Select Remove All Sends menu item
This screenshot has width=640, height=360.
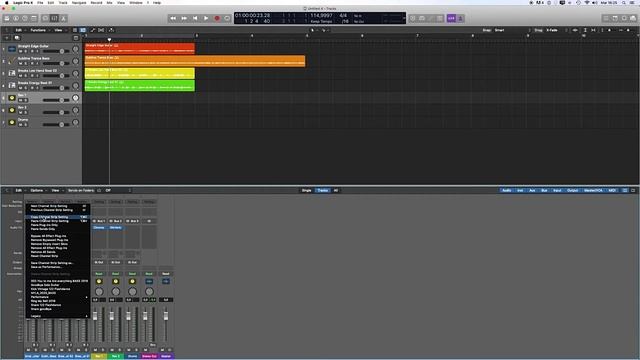58,252
